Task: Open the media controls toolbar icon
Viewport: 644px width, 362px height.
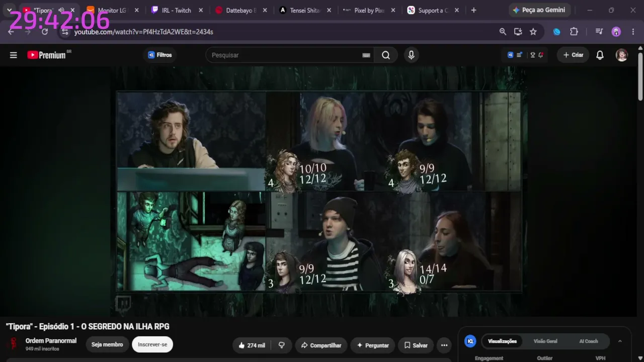Action: point(599,32)
